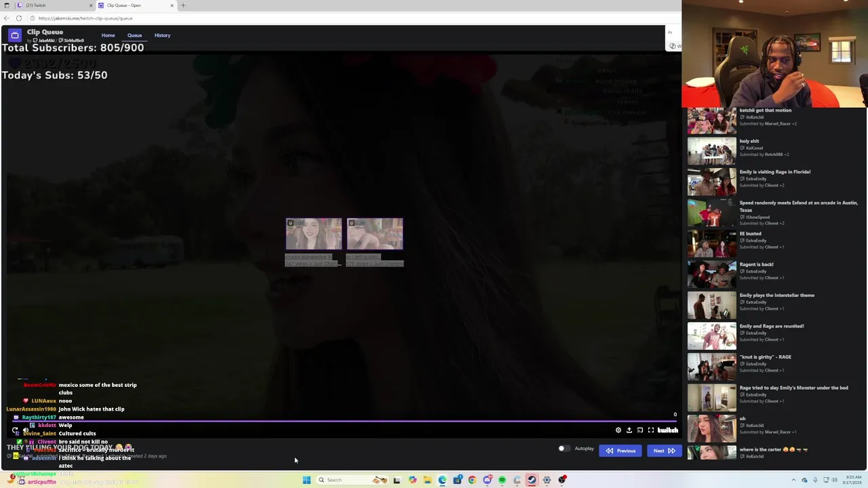Click the system tray microphone icon
The width and height of the screenshot is (868, 488).
coord(815,480)
